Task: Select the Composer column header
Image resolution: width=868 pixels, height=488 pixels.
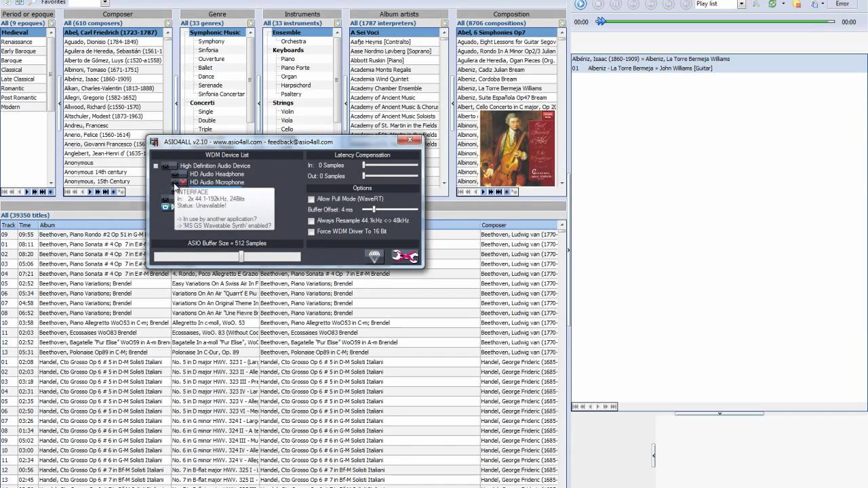Action: (x=118, y=14)
